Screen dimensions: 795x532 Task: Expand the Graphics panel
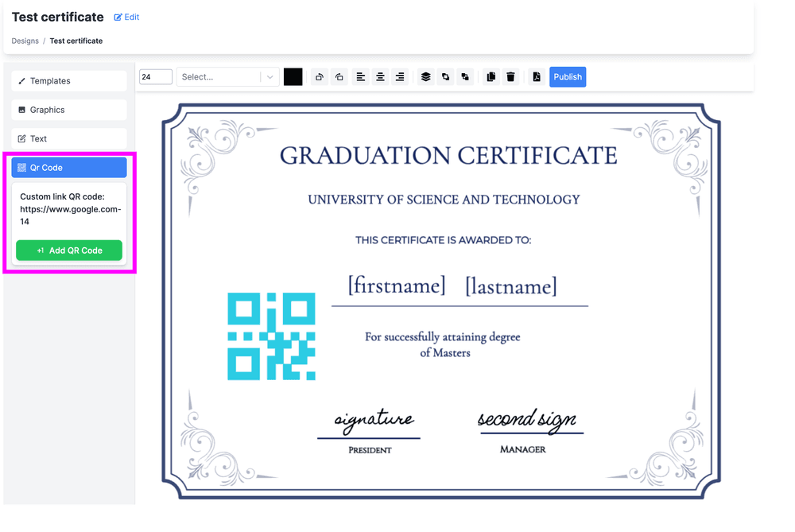(68, 110)
